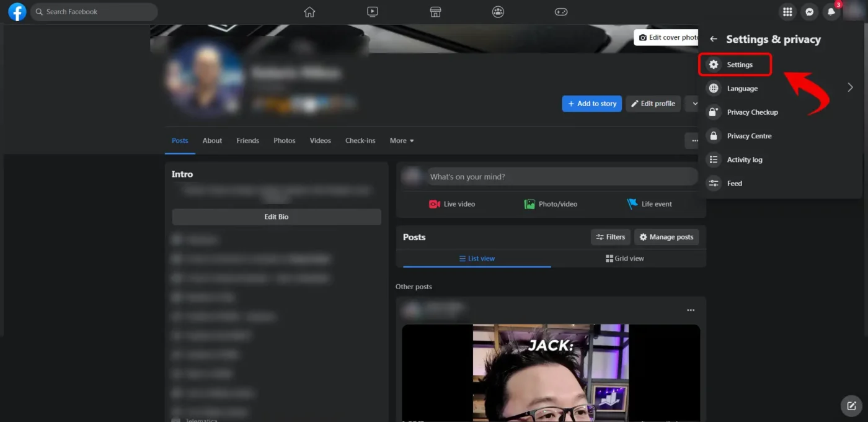The height and width of the screenshot is (422, 868).
Task: Click the Add to story button
Action: click(x=591, y=104)
